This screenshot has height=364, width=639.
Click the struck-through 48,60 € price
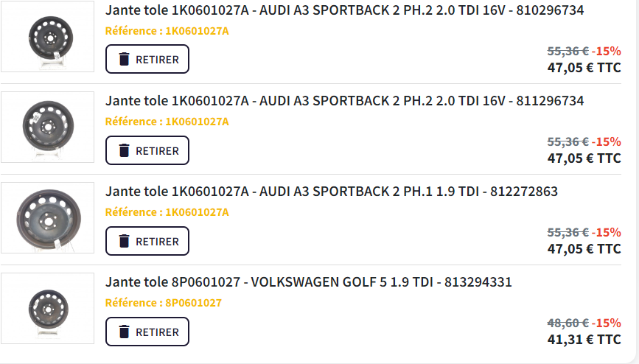[568, 323]
